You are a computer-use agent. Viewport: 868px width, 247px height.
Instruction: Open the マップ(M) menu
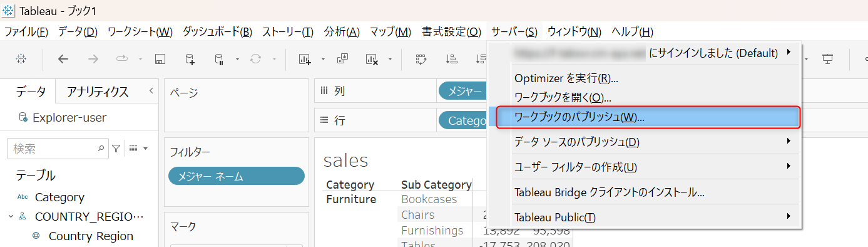[391, 31]
